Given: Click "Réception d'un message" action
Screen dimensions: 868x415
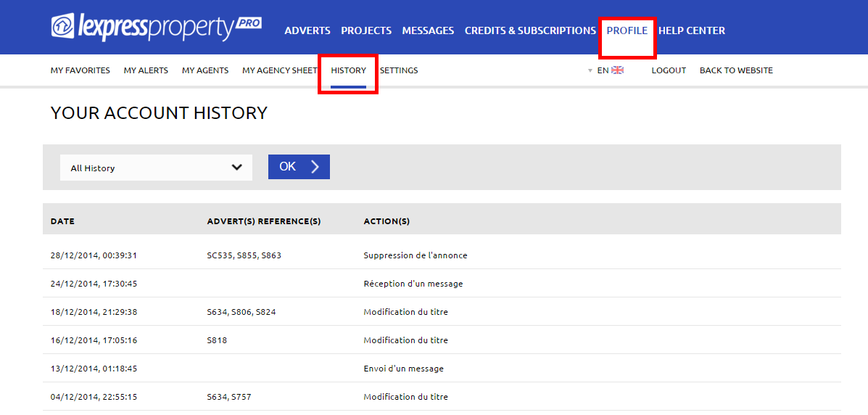Looking at the screenshot, I should 413,284.
